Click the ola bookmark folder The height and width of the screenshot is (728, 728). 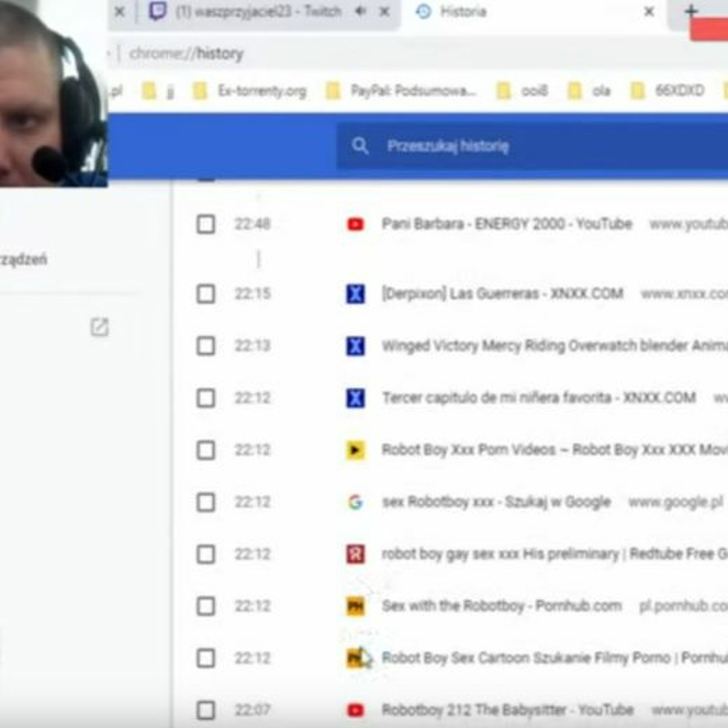(x=590, y=91)
